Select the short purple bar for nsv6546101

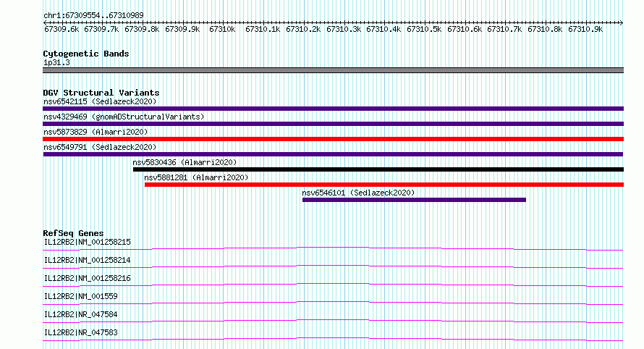click(x=414, y=200)
